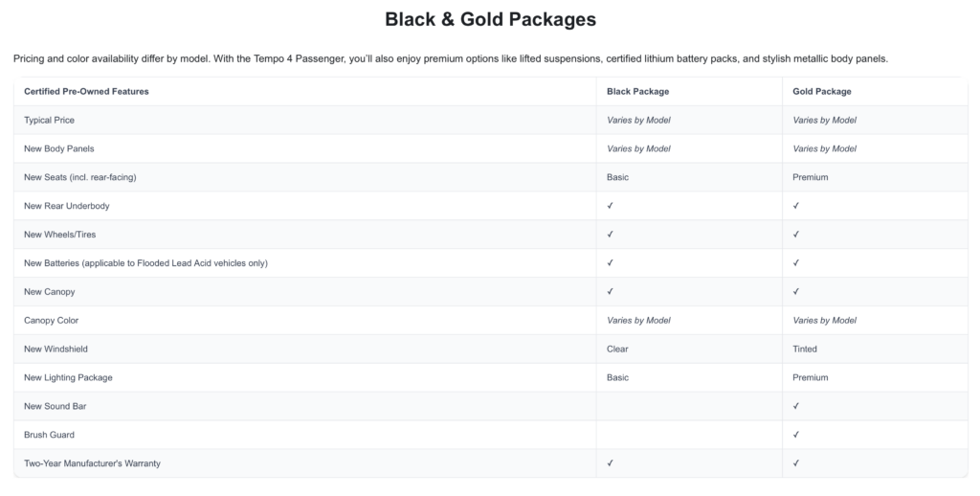Click Gold Package checkmark for Brush Guard
Viewport: 980px width, 496px height.
tap(796, 435)
